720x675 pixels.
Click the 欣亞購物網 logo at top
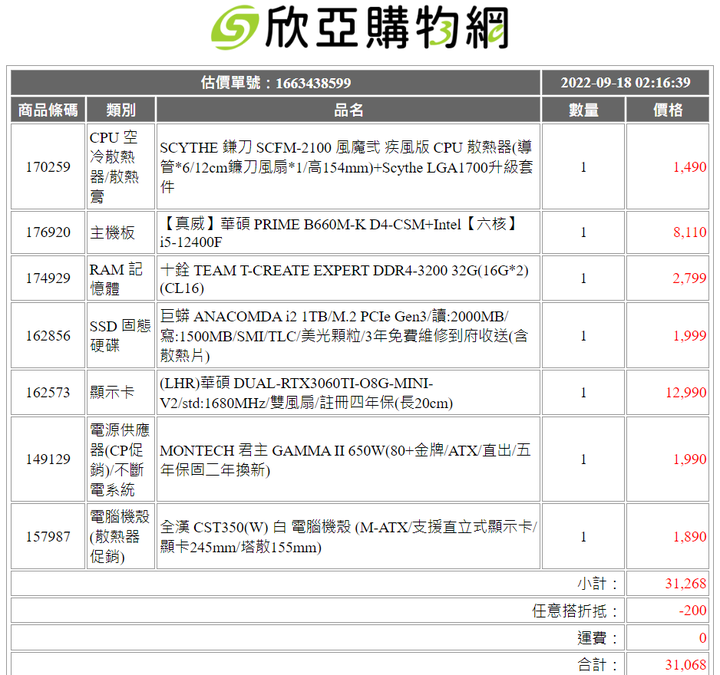coord(360,28)
